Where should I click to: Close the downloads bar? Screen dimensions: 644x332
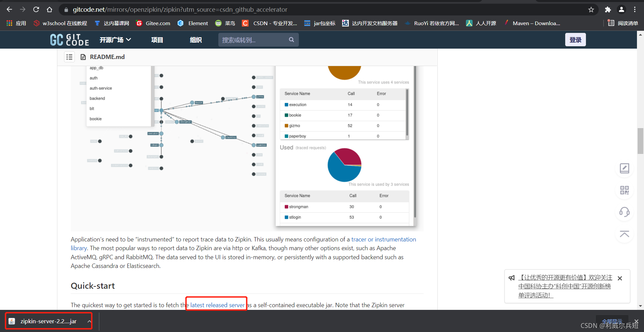[636, 321]
